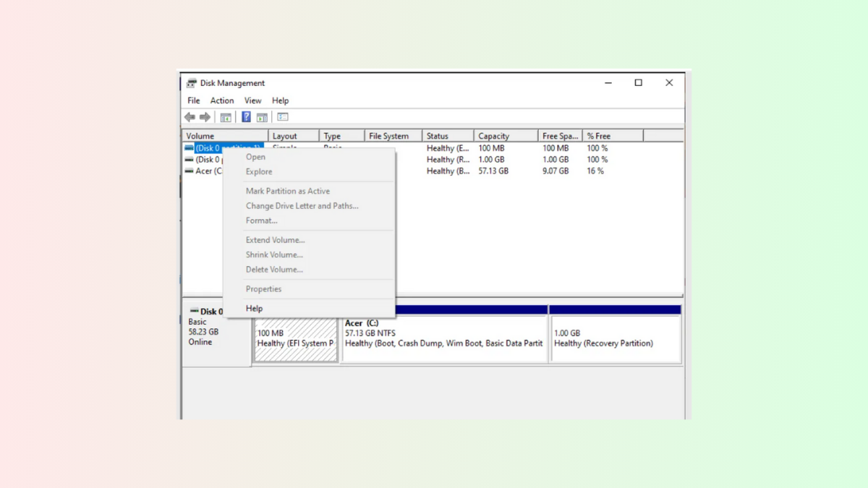The height and width of the screenshot is (488, 868).
Task: Open Properties from context menu
Action: click(x=263, y=288)
